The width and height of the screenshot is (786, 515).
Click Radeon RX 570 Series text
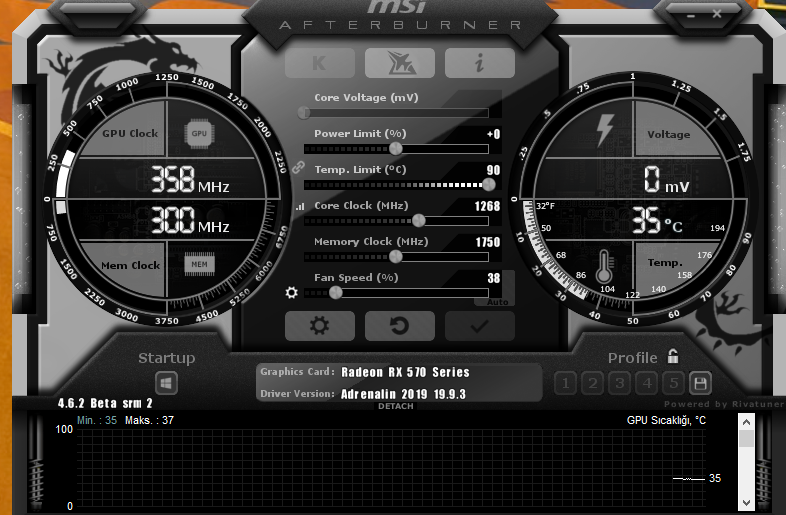(x=405, y=372)
